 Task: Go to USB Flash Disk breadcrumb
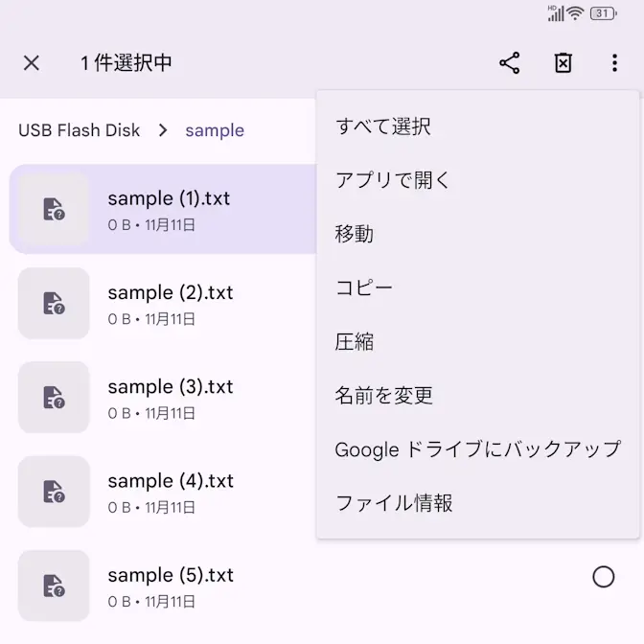coord(80,130)
